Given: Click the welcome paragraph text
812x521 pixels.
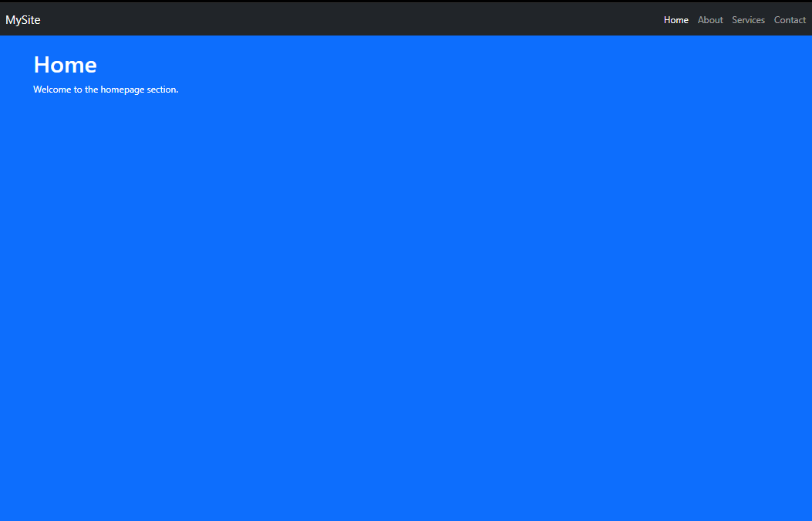Looking at the screenshot, I should click(x=106, y=90).
